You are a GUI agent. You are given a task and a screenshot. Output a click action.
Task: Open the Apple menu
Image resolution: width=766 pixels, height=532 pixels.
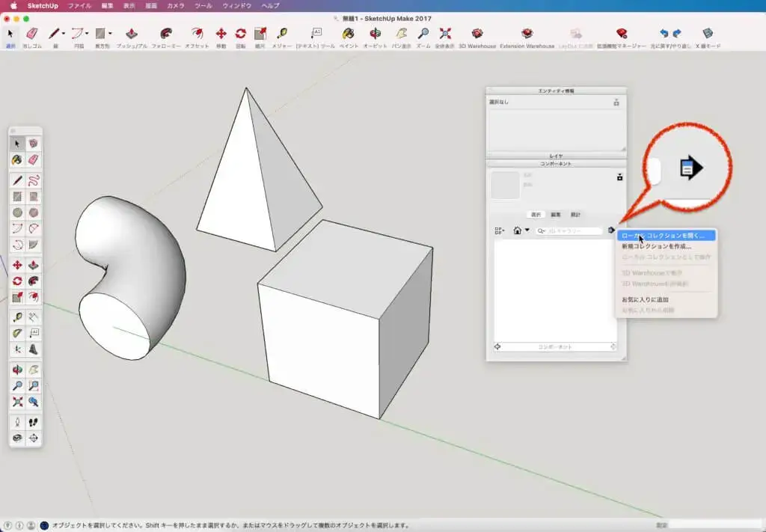13,6
